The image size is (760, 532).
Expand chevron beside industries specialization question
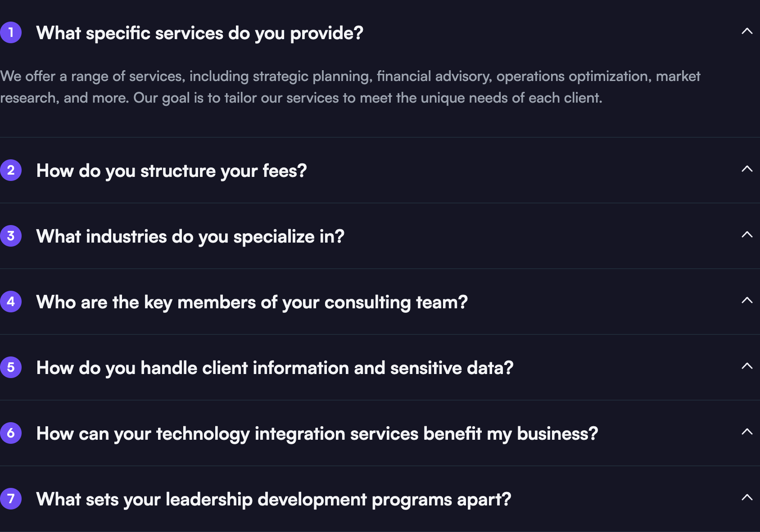pyautogui.click(x=747, y=235)
